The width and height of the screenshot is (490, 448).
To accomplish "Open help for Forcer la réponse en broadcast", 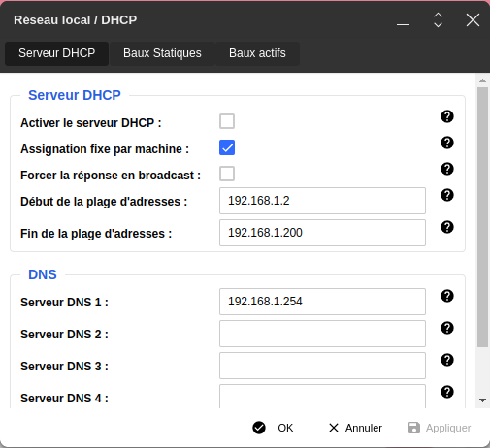I will (447, 169).
